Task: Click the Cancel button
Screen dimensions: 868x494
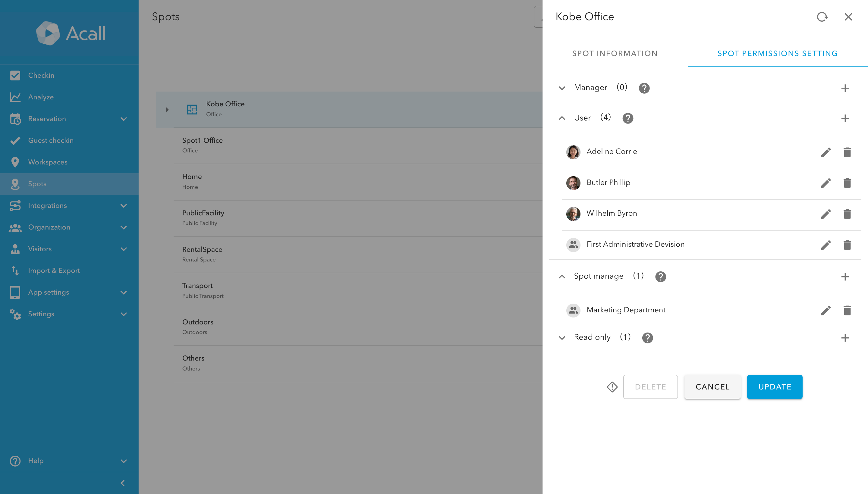Action: coord(712,387)
